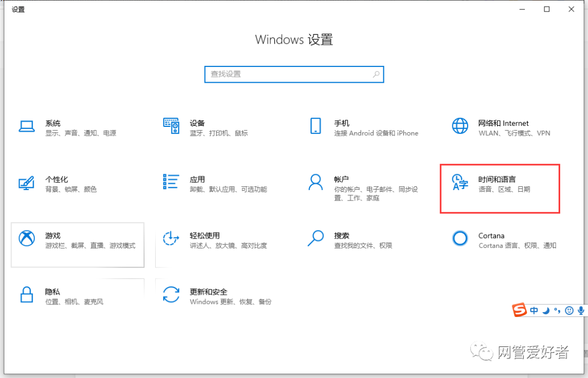Click description 查找我的文件、权限
Screen dimensions: 588x378
tap(363, 246)
